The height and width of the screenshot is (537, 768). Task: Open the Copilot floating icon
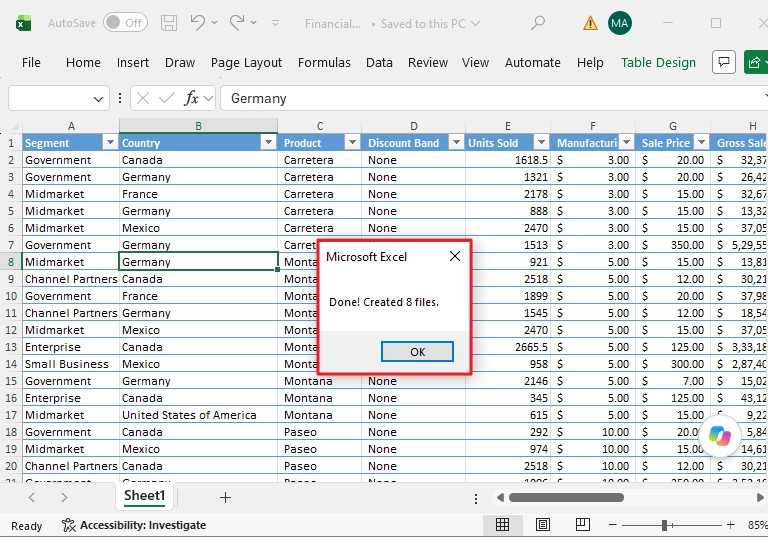tap(720, 435)
